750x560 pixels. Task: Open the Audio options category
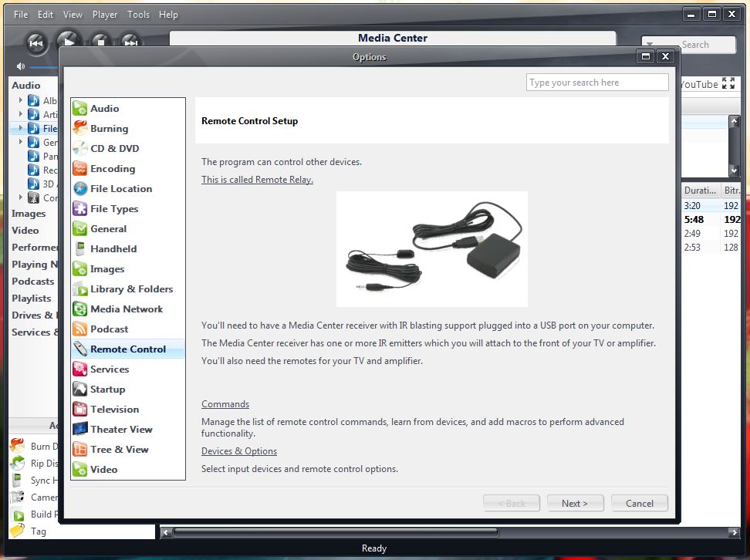[128, 109]
